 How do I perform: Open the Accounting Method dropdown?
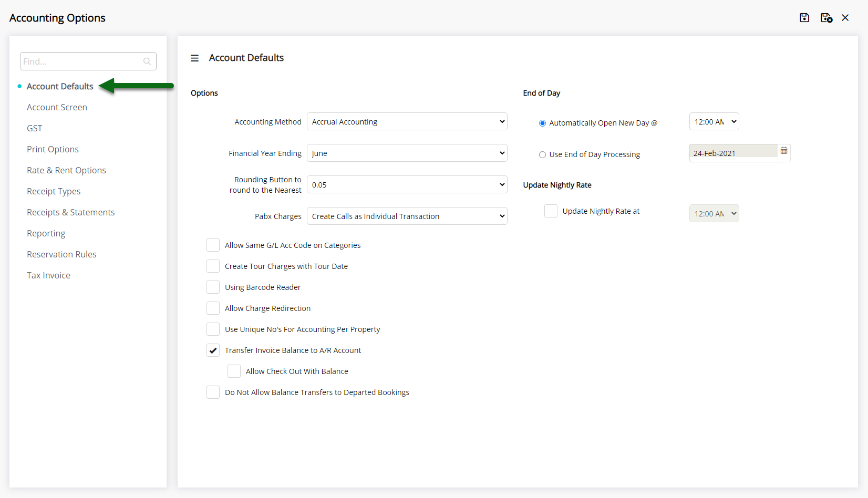[407, 122]
